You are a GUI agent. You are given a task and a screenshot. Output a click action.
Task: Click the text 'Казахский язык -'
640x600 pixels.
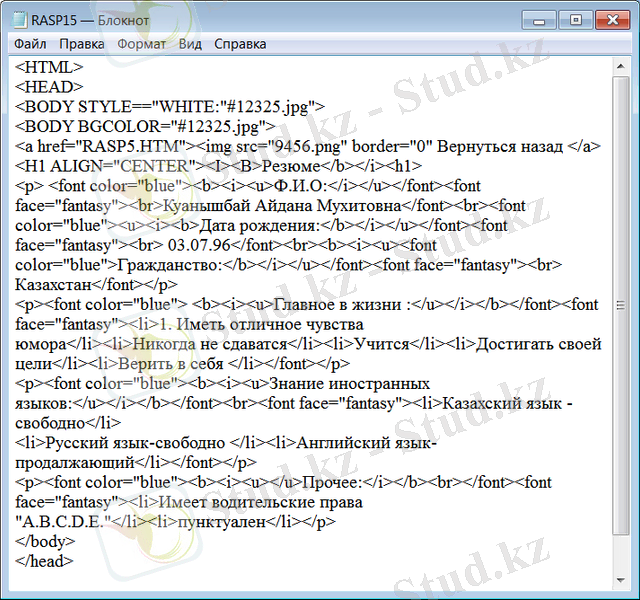point(507,403)
